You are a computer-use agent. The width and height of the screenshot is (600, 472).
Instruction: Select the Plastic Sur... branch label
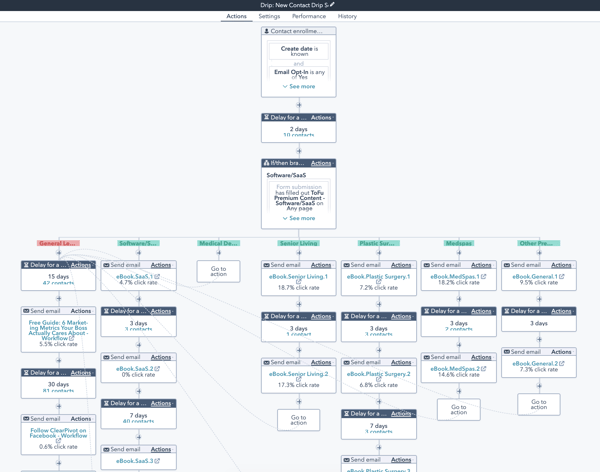pyautogui.click(x=379, y=243)
